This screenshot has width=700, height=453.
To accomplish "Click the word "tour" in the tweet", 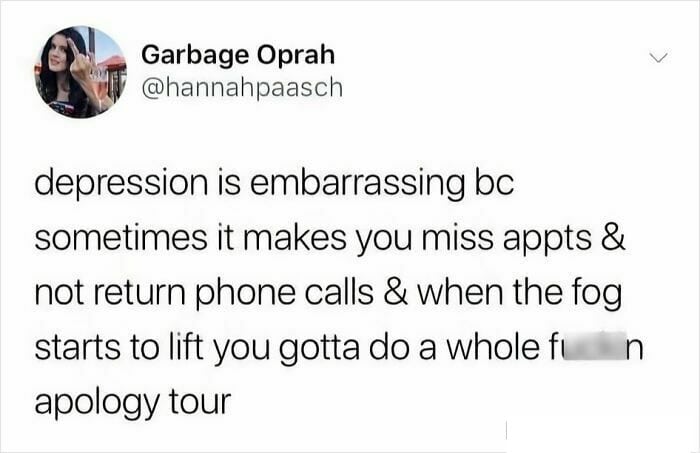I will tap(200, 401).
